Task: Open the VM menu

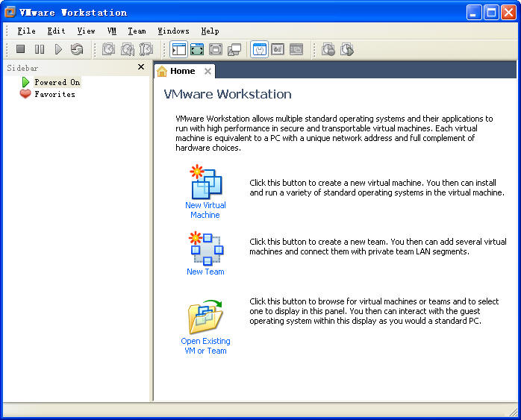Action: pyautogui.click(x=112, y=31)
